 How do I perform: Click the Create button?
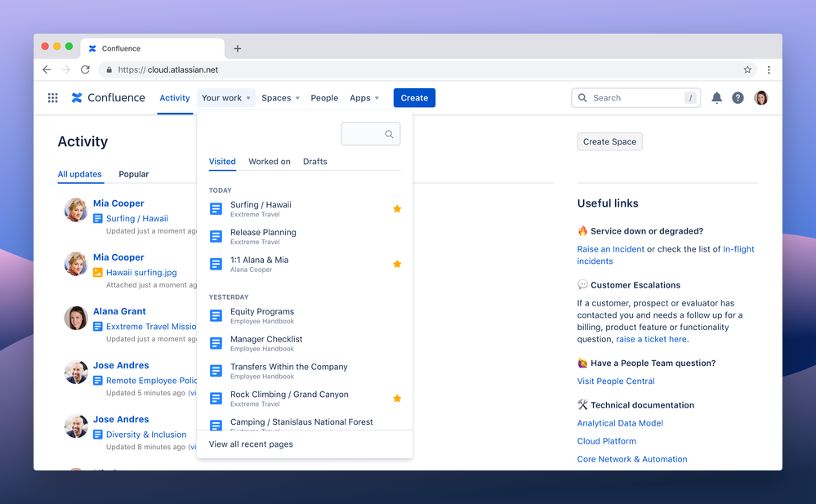pyautogui.click(x=414, y=98)
